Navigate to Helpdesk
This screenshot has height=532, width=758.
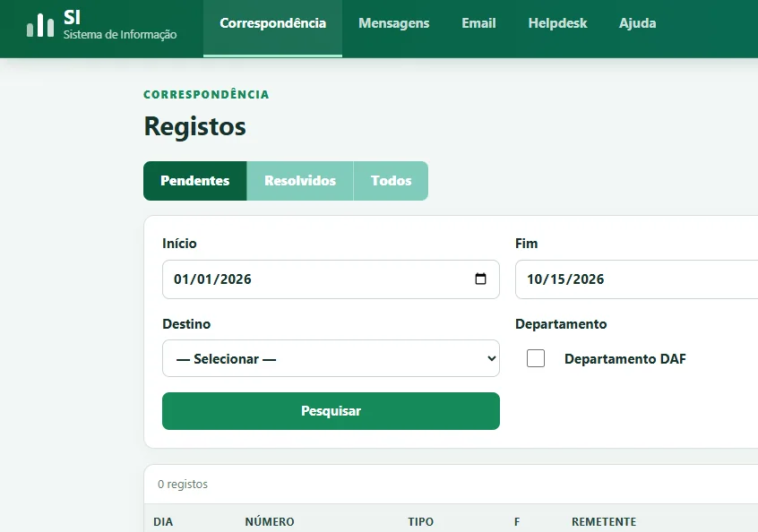tap(557, 23)
